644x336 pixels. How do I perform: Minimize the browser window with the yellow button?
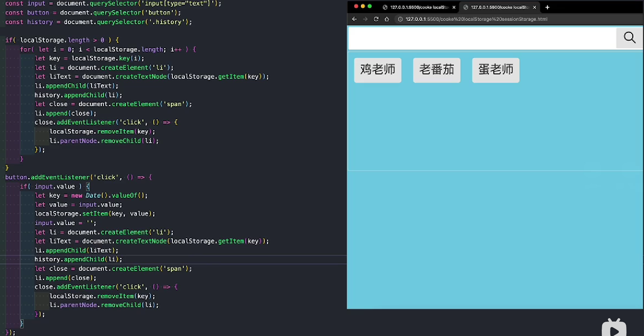click(363, 6)
